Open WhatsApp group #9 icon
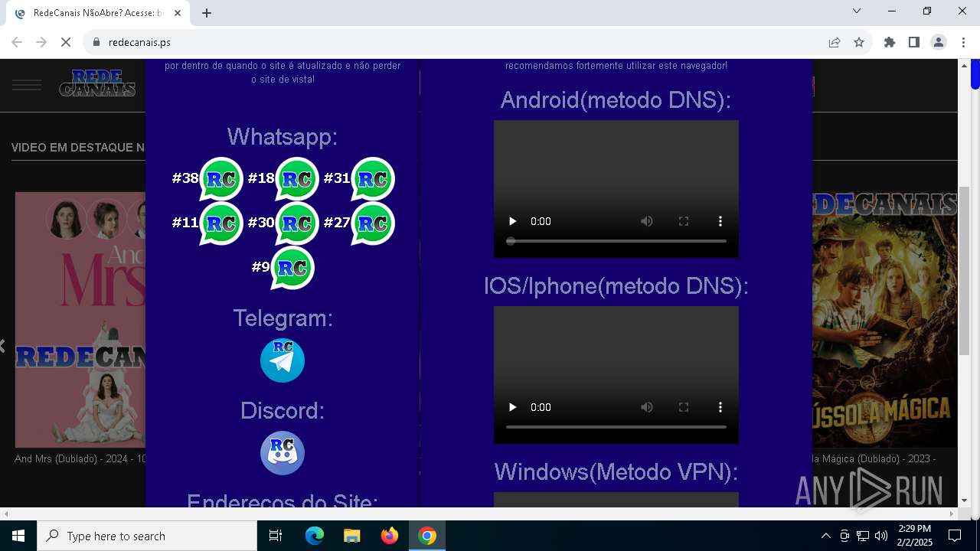The height and width of the screenshot is (551, 980). 292,268
